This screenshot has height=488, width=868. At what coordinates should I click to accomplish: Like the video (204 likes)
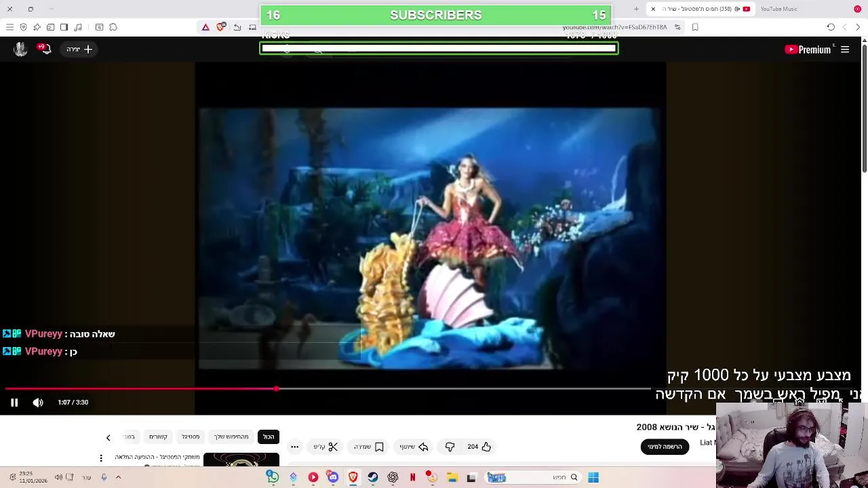(479, 447)
